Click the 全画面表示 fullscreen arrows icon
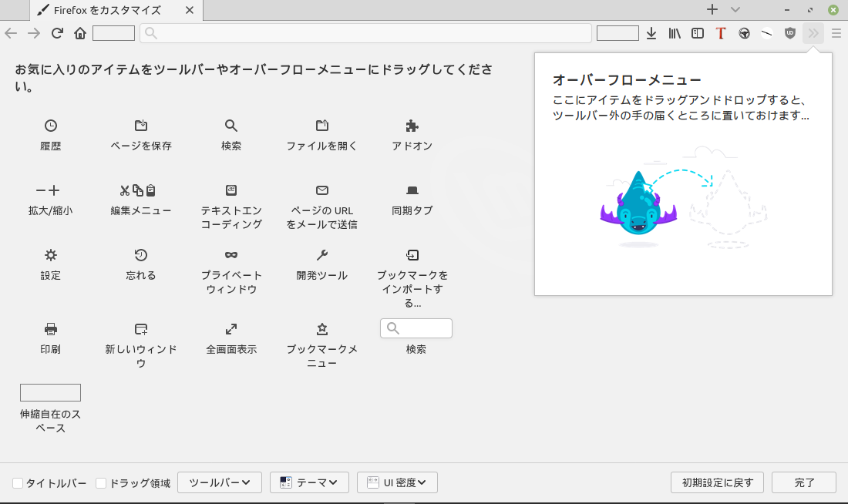The height and width of the screenshot is (504, 848). 231,329
